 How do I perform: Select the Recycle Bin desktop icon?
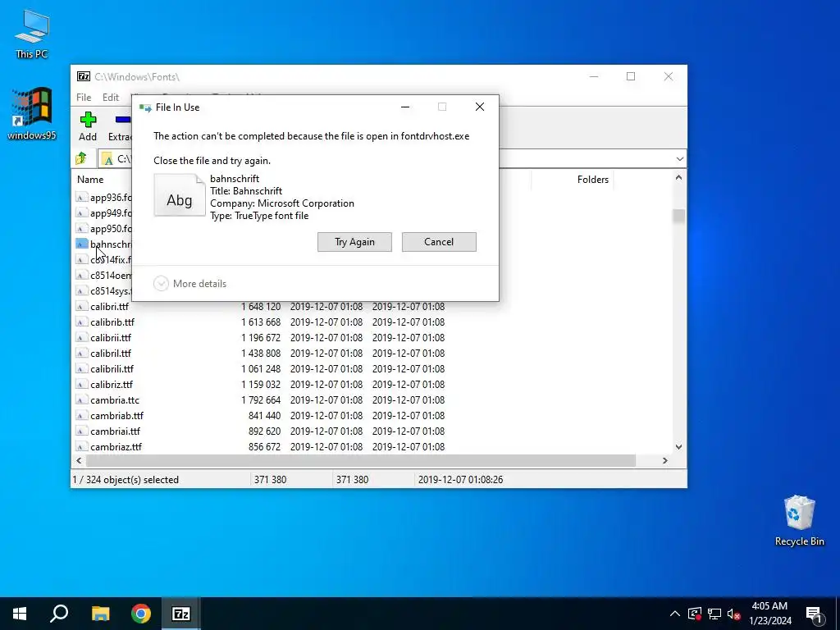[799, 521]
